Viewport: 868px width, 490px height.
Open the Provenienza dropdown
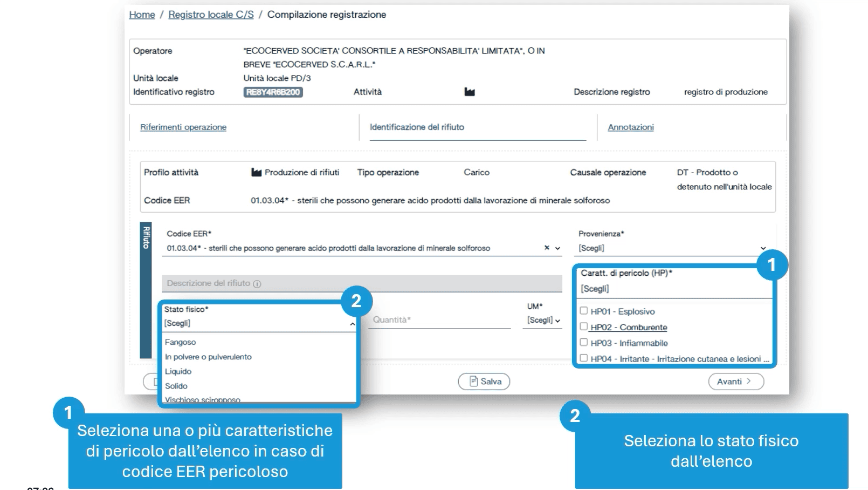[x=672, y=248]
